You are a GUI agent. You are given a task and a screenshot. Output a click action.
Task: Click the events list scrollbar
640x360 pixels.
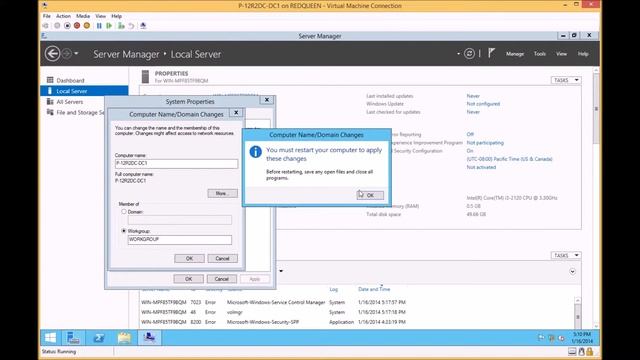coord(578,317)
